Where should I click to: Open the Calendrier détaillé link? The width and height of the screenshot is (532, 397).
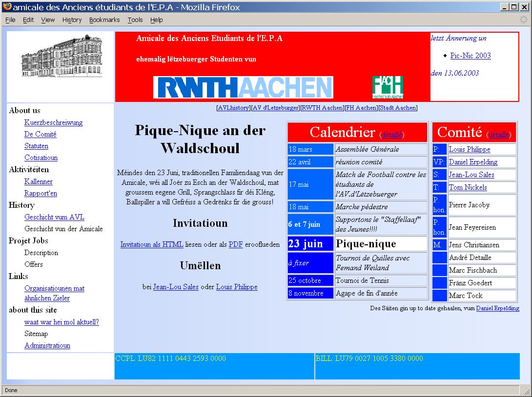pos(391,135)
